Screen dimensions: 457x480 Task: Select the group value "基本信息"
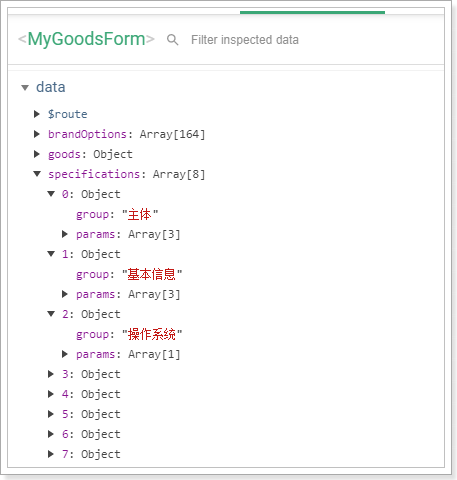152,274
